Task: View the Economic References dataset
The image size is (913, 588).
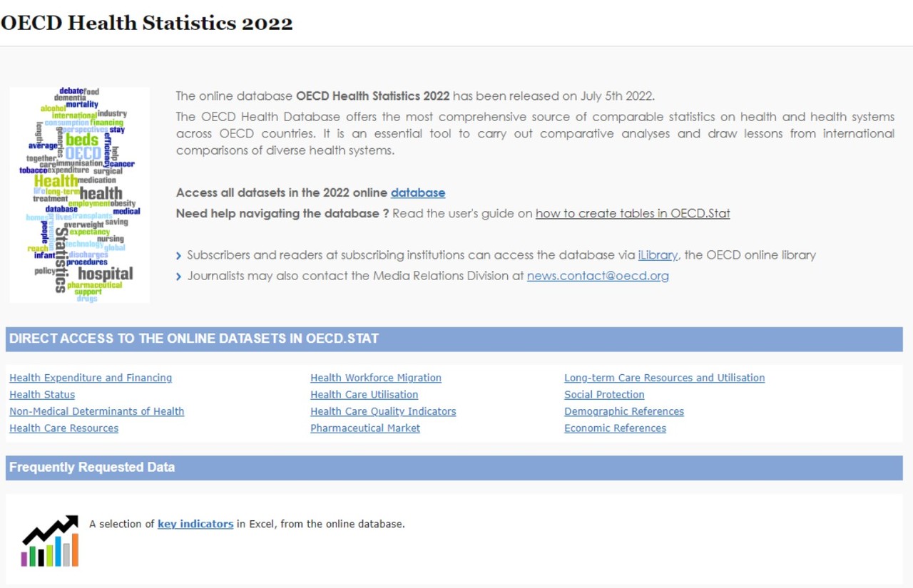Action: [x=615, y=428]
